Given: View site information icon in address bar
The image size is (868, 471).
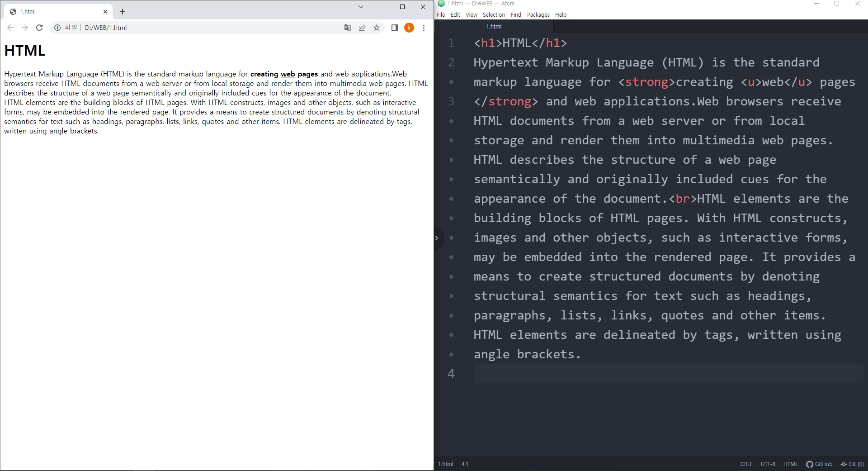Looking at the screenshot, I should tap(57, 28).
